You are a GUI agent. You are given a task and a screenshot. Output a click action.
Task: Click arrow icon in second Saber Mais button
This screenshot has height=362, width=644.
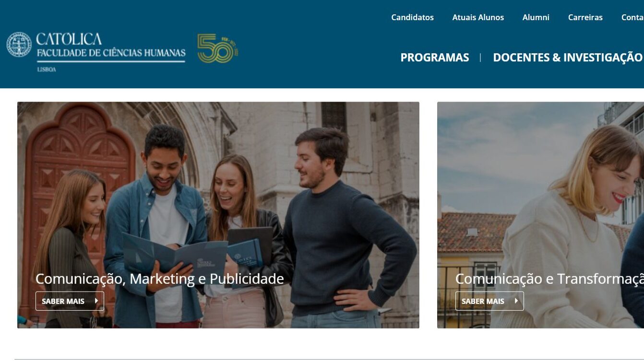pos(516,301)
